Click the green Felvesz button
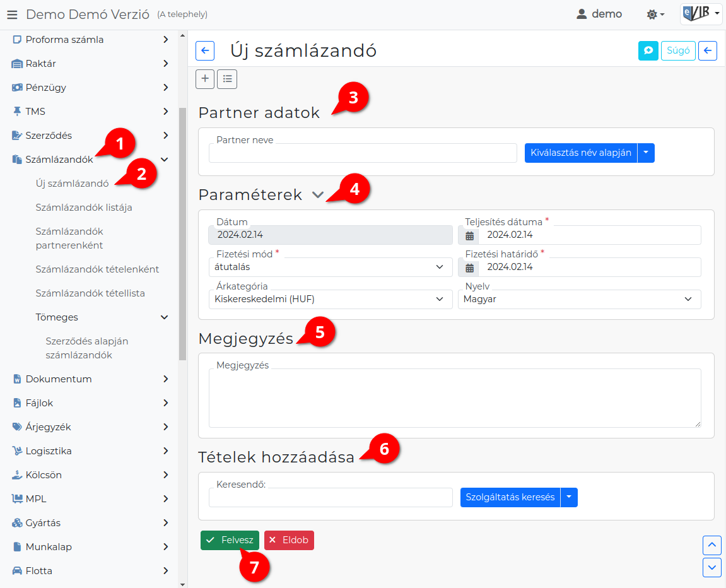The image size is (726, 588). [x=230, y=540]
